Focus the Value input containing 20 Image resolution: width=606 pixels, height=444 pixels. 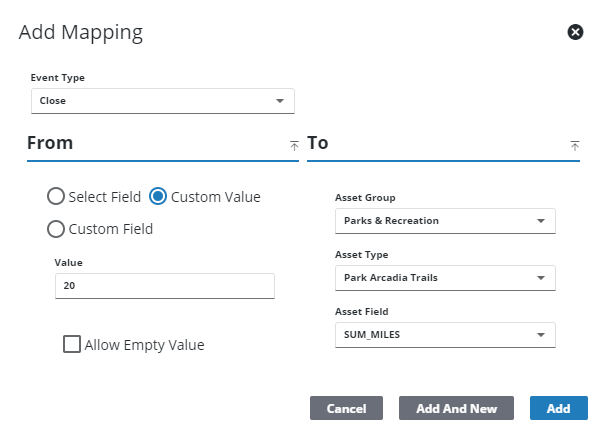pos(164,286)
